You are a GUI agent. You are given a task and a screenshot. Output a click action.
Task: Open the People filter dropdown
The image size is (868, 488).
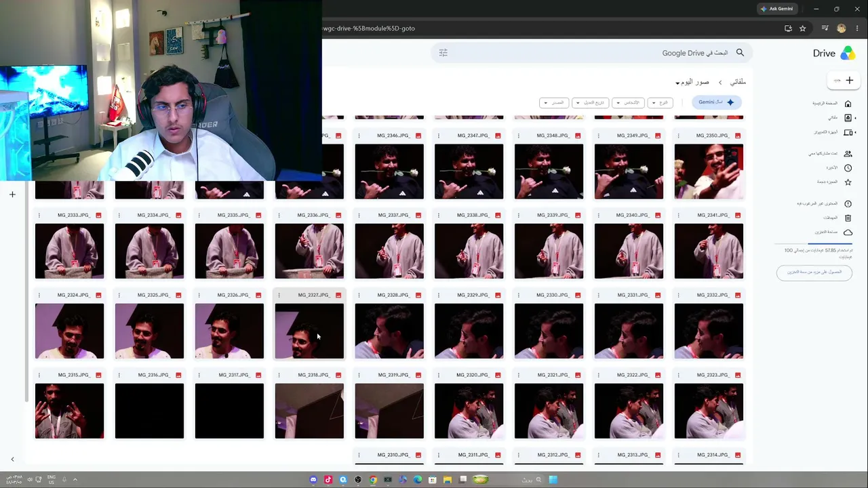click(x=628, y=102)
